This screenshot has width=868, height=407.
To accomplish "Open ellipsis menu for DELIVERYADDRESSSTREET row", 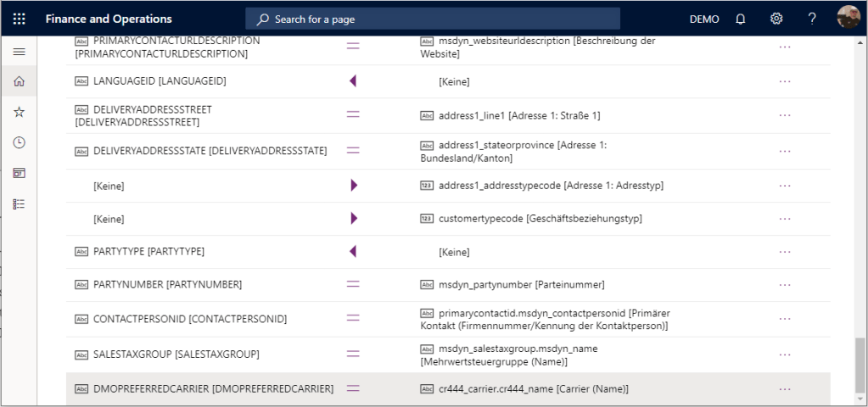I will point(784,115).
